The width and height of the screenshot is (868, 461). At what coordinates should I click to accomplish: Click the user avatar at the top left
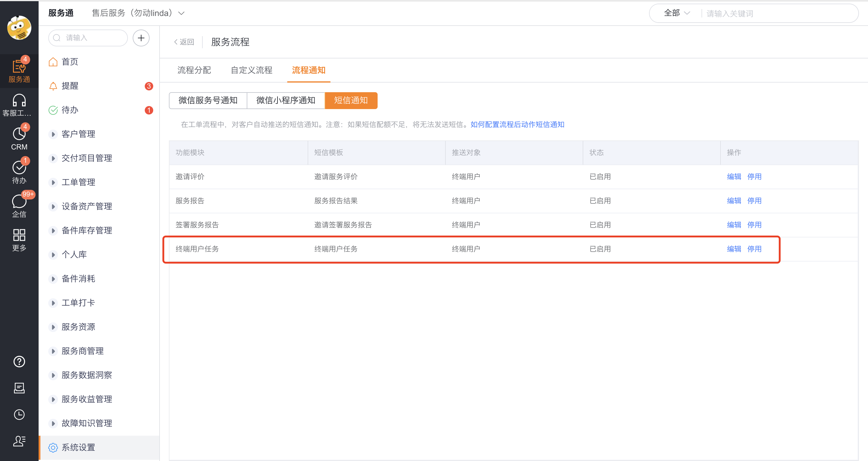tap(19, 28)
